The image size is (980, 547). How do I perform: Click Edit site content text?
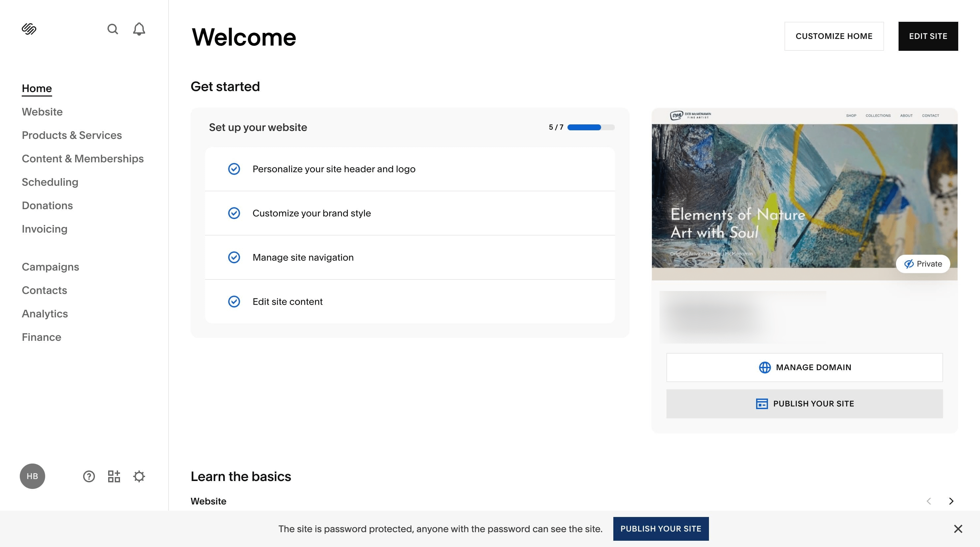point(288,302)
